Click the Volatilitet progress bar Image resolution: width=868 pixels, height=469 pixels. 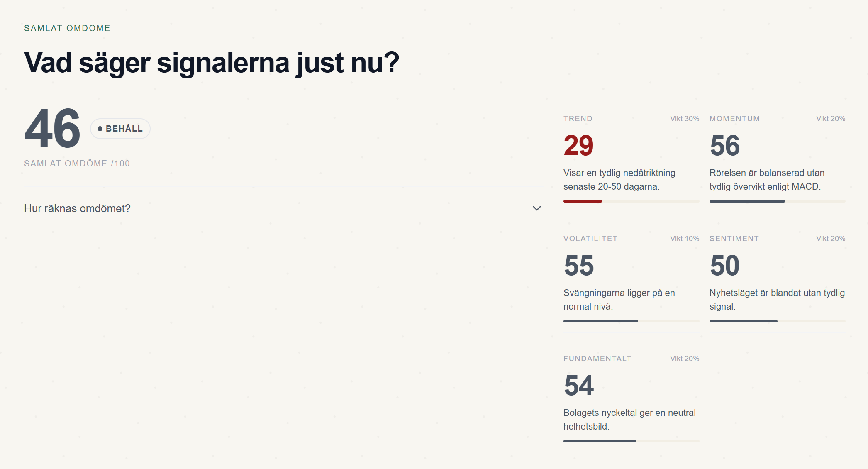coord(600,321)
